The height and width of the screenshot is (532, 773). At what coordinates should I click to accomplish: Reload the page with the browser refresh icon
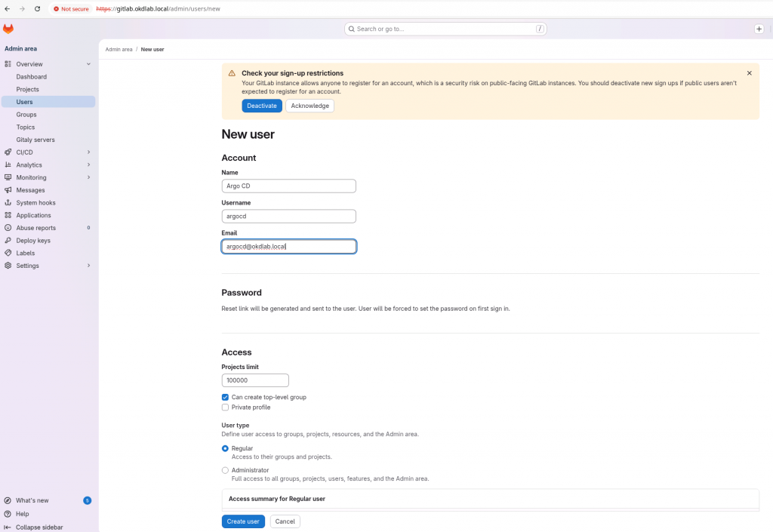point(37,8)
